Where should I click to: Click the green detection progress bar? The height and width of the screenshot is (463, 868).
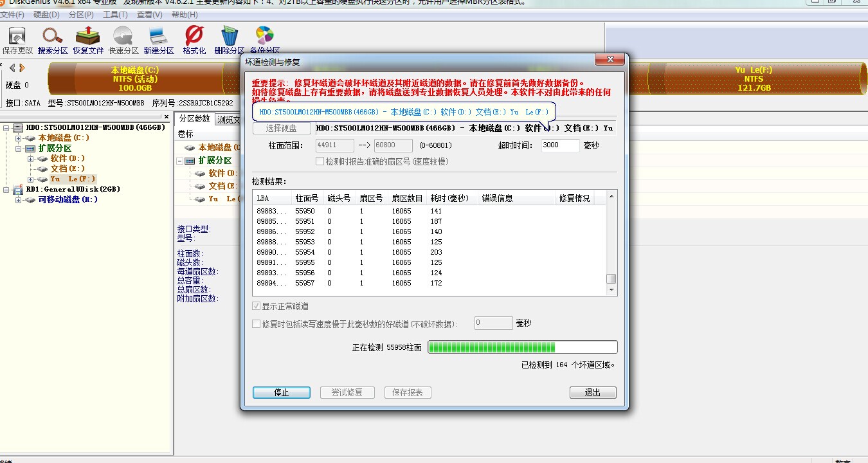pos(522,347)
